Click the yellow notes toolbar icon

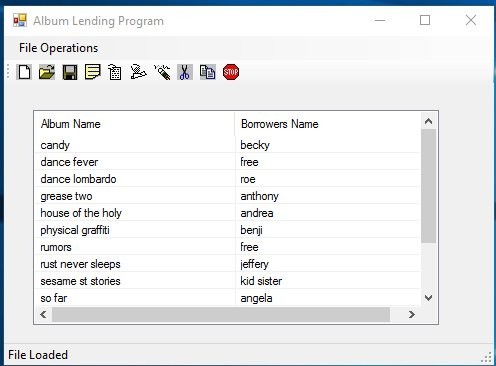(x=93, y=72)
